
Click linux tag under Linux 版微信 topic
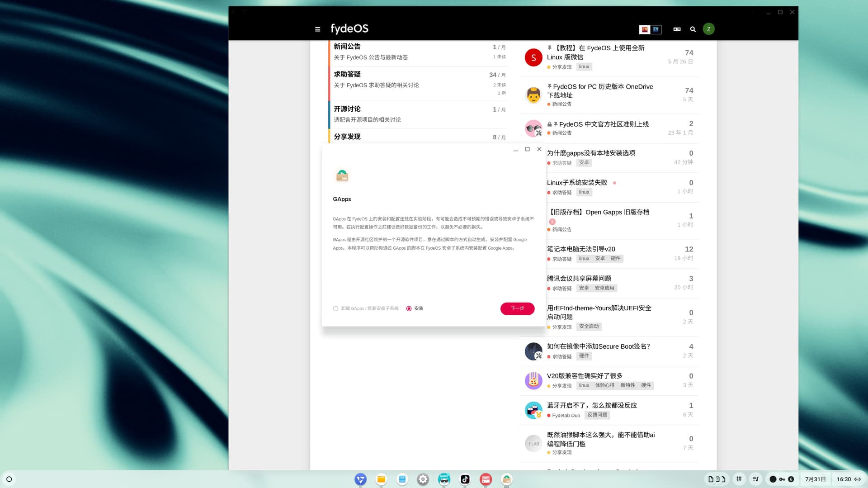[584, 66]
